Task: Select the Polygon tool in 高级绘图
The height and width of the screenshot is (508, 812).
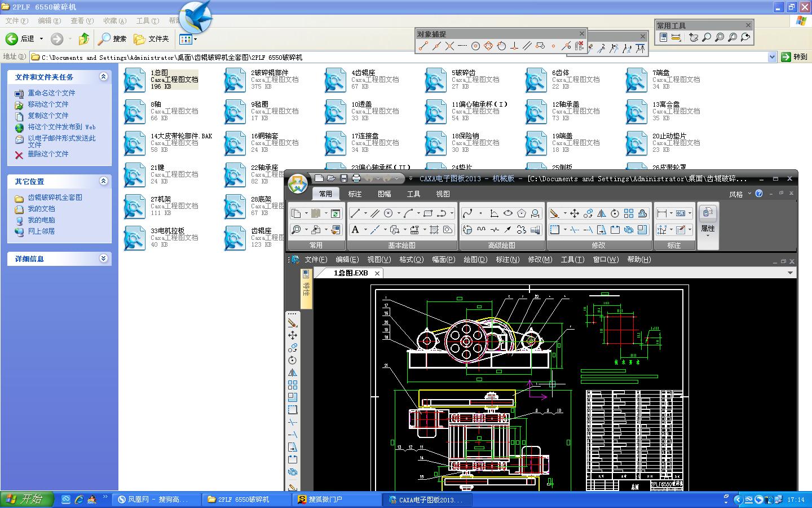Action: 522,213
